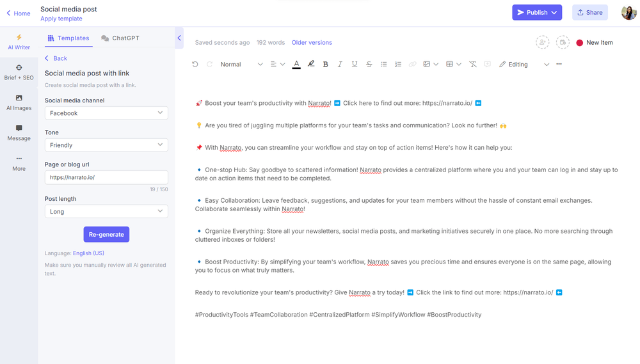Viewport: 640px width, 364px height.
Task: Add a comment from toolbar
Action: click(x=487, y=64)
